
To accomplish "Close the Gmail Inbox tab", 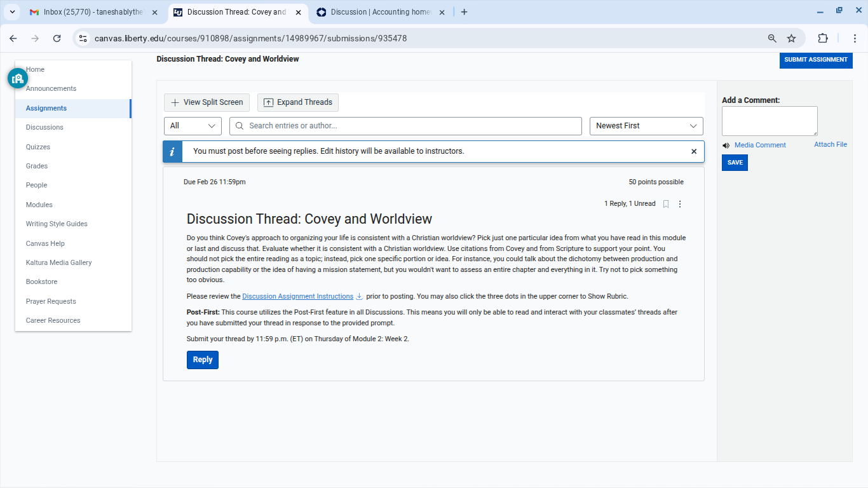I will coord(155,12).
